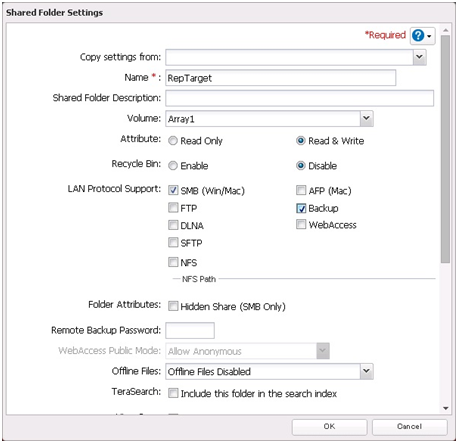Check the NFS protocol box
Viewport: 457px width, 443px height.
(x=173, y=262)
